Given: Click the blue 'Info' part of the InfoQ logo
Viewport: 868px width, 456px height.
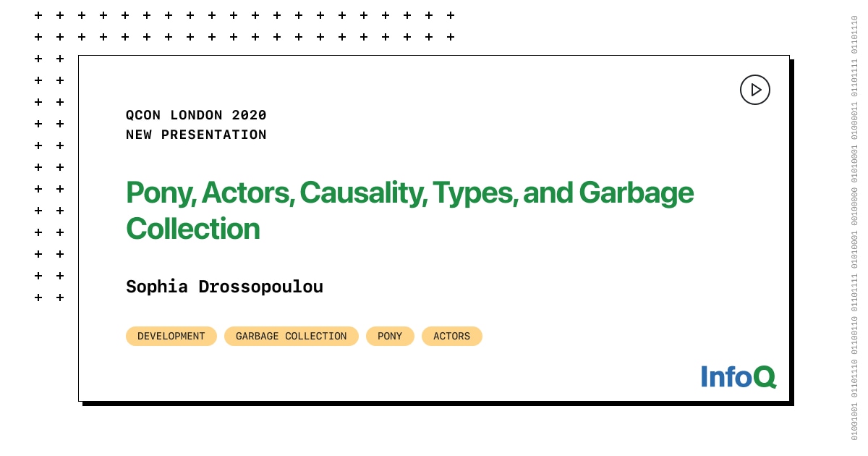Looking at the screenshot, I should tap(726, 376).
